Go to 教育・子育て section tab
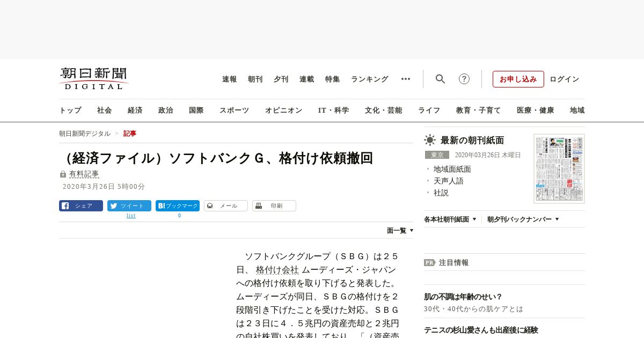The height and width of the screenshot is (338, 644). (479, 110)
